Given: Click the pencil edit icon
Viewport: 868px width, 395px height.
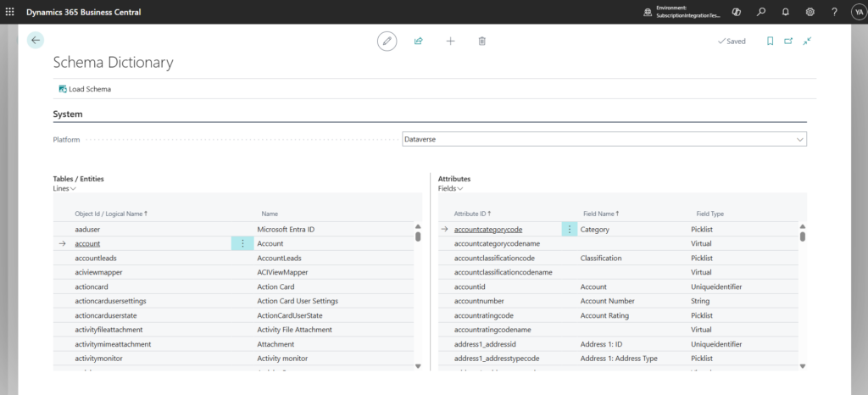Looking at the screenshot, I should 387,41.
